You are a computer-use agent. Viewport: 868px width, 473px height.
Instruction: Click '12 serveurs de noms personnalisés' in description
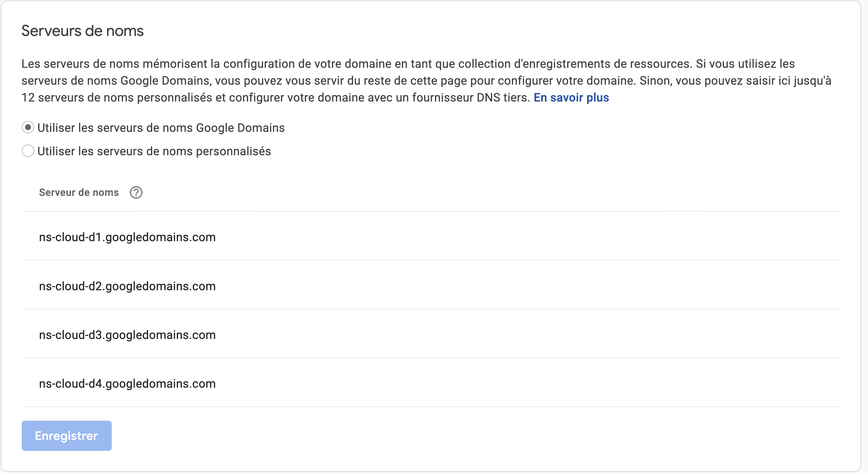[x=117, y=97]
